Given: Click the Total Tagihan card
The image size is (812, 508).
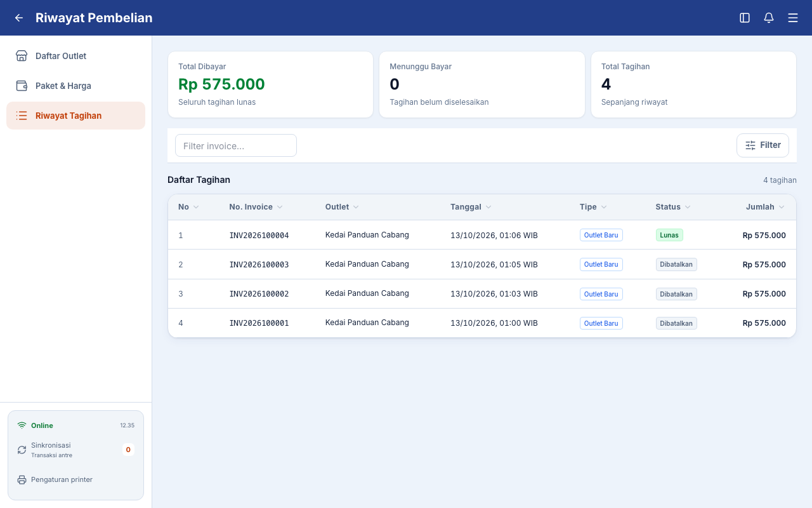Looking at the screenshot, I should 693,84.
